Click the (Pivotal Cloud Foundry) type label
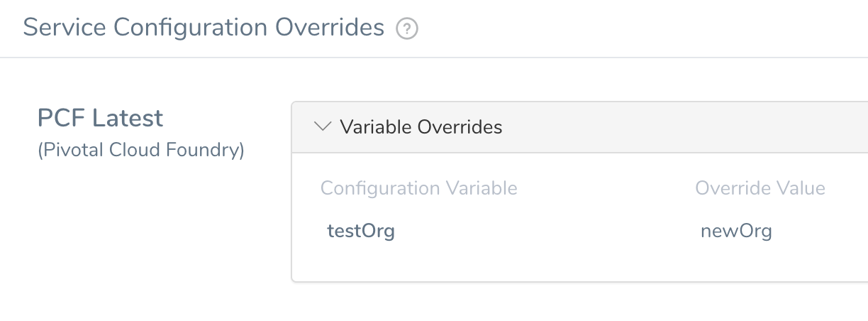868x321 pixels. tap(140, 151)
